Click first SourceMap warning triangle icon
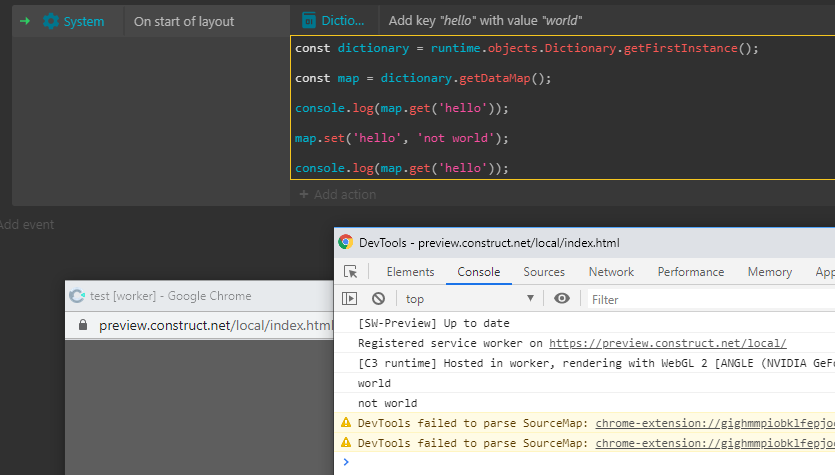Viewport: 835px width, 475px height. point(346,423)
